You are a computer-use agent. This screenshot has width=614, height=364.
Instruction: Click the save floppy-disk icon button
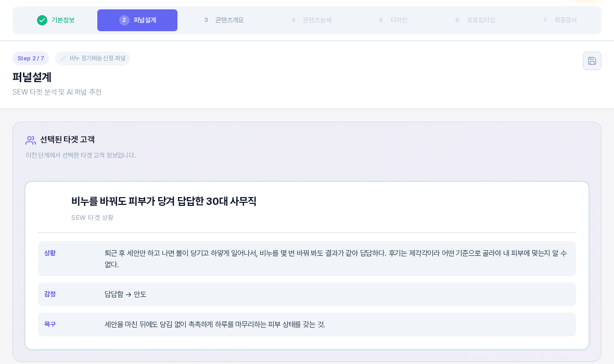pos(592,61)
